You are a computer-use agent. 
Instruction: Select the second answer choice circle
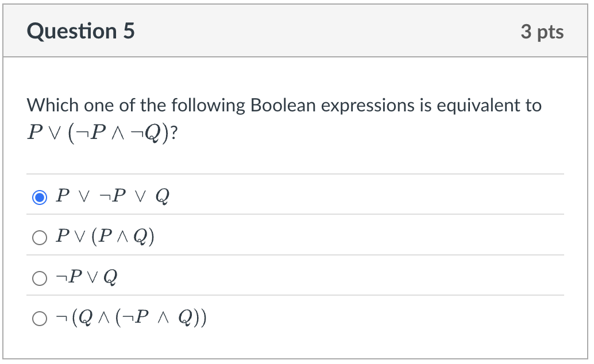[39, 237]
